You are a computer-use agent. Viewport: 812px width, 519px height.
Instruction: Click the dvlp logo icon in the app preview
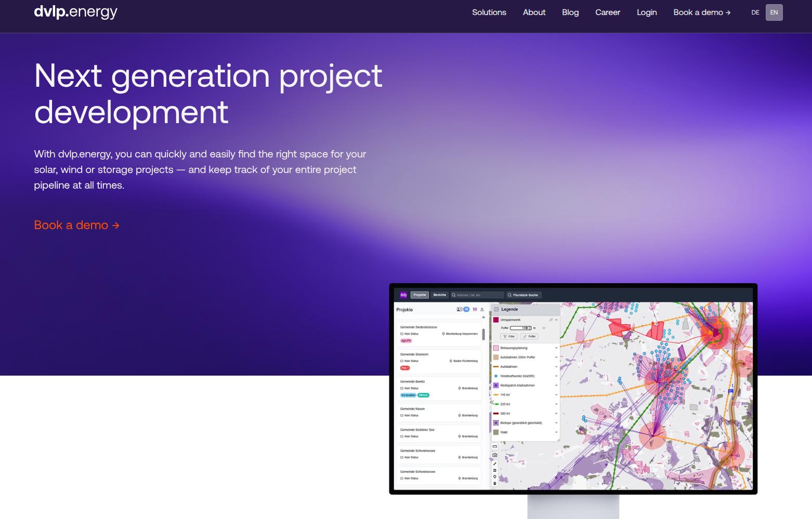[403, 295]
